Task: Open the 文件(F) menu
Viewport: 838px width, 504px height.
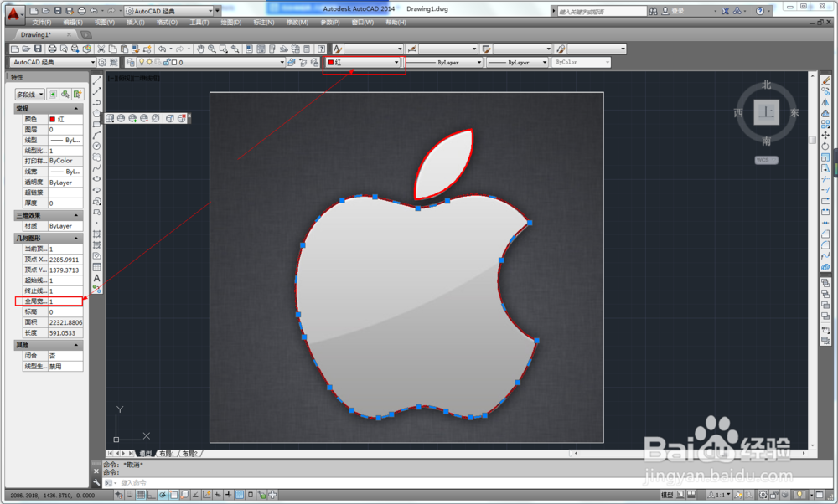Action: [42, 23]
